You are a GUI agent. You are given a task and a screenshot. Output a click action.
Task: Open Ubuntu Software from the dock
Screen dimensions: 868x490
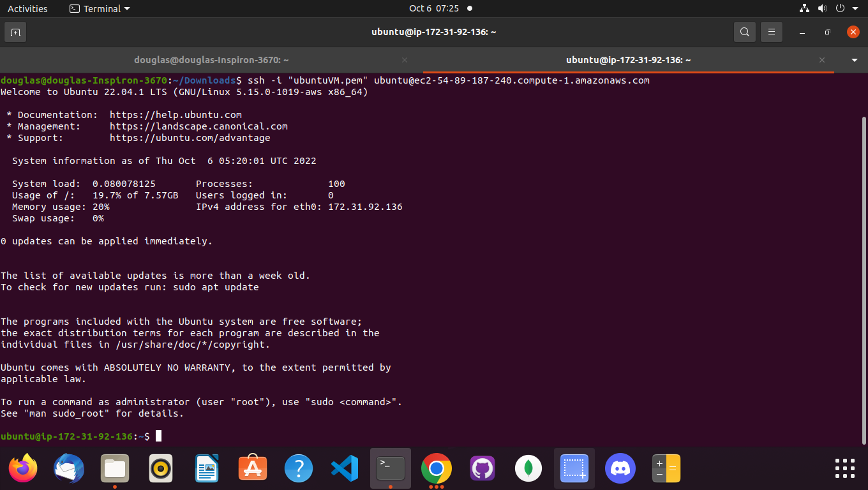pyautogui.click(x=253, y=468)
